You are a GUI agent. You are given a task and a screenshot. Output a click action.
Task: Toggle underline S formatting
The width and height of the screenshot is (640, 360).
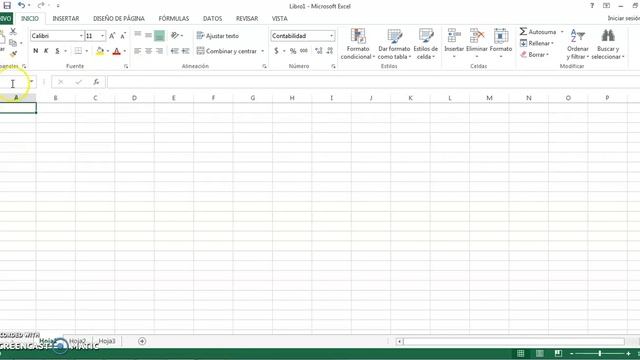pos(57,51)
